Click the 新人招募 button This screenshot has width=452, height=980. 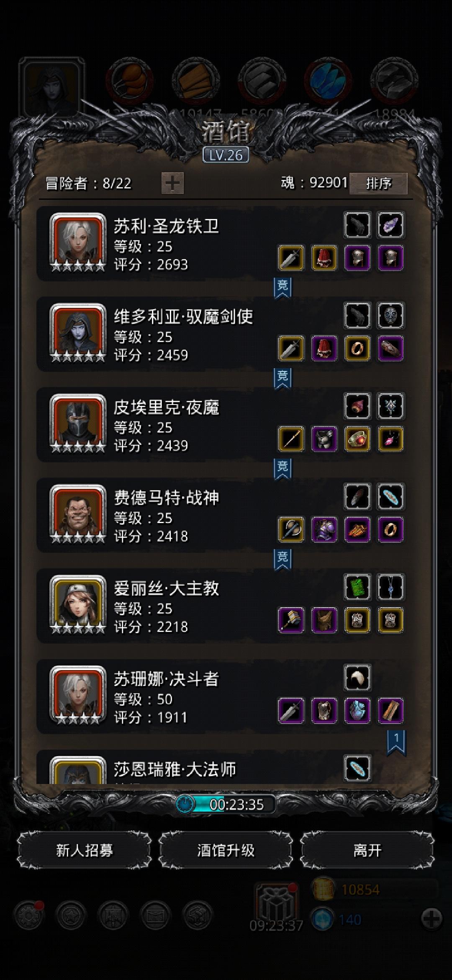tap(85, 850)
